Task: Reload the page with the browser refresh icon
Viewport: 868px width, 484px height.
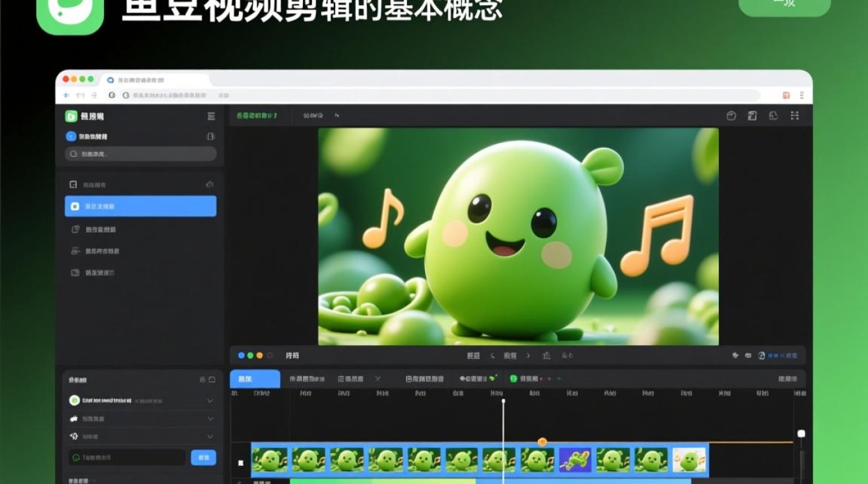Action: point(111,95)
